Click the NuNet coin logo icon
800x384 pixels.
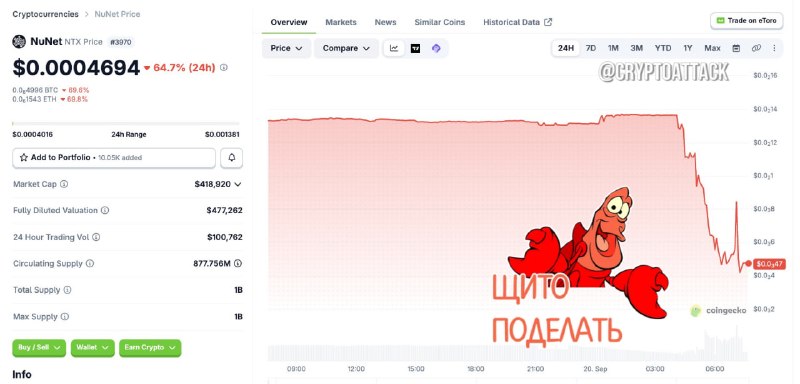pos(19,42)
